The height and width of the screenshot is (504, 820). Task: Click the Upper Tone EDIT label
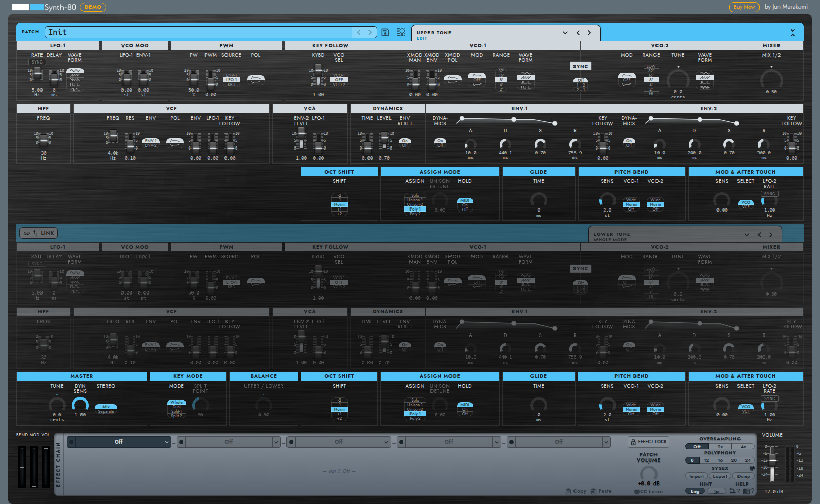point(422,38)
